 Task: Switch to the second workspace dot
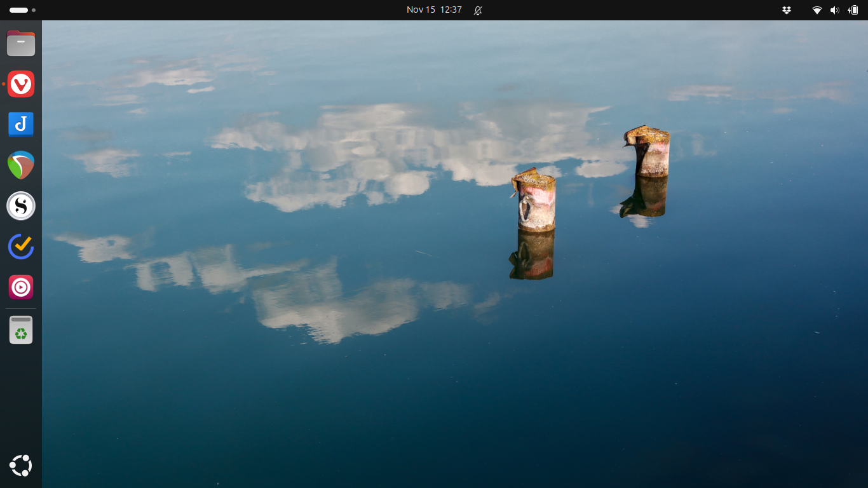34,10
